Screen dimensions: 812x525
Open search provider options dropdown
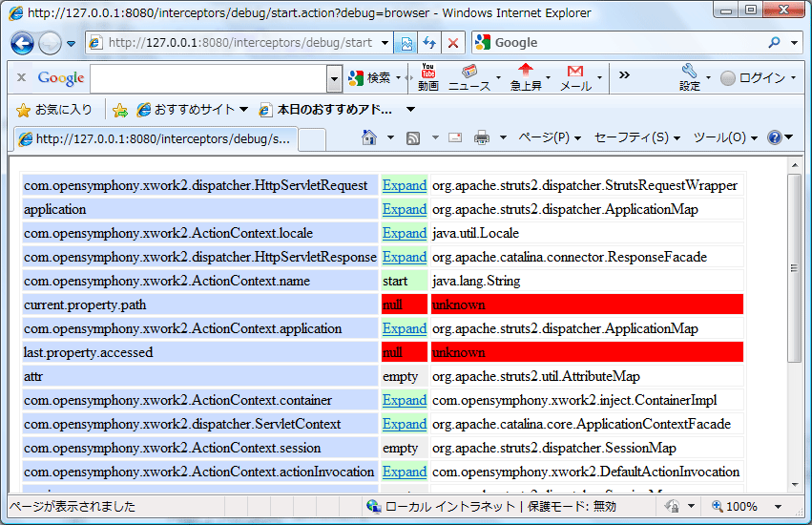click(x=795, y=43)
